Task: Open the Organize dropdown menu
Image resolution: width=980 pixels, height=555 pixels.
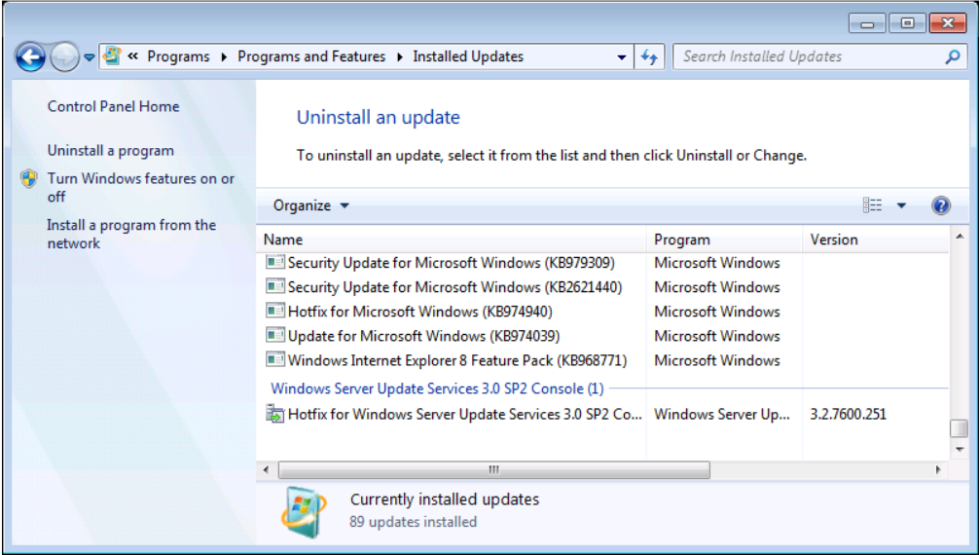Action: pos(310,205)
